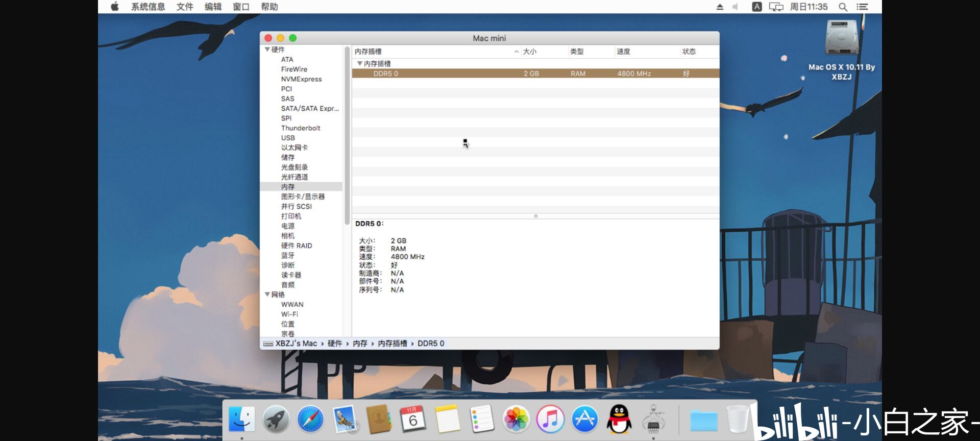Open App Store icon in Dock

pyautogui.click(x=584, y=420)
